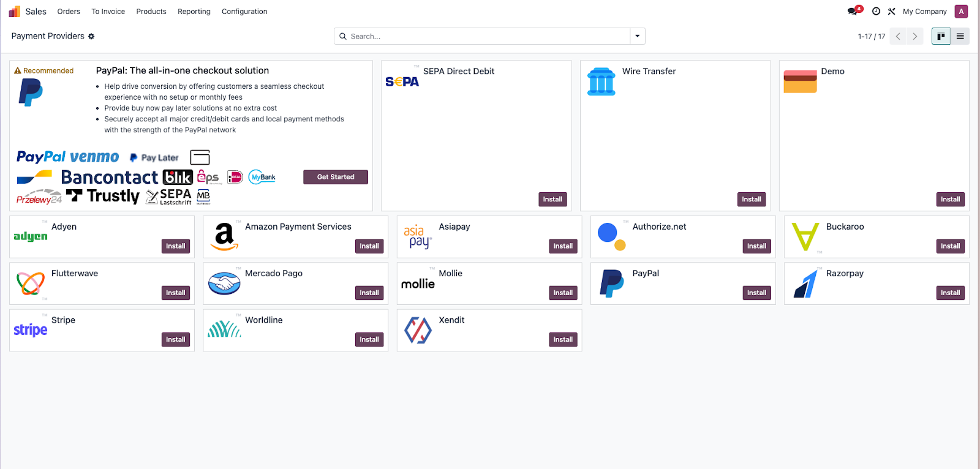Click the Wire Transfer bank icon
This screenshot has height=469, width=980.
pyautogui.click(x=601, y=81)
